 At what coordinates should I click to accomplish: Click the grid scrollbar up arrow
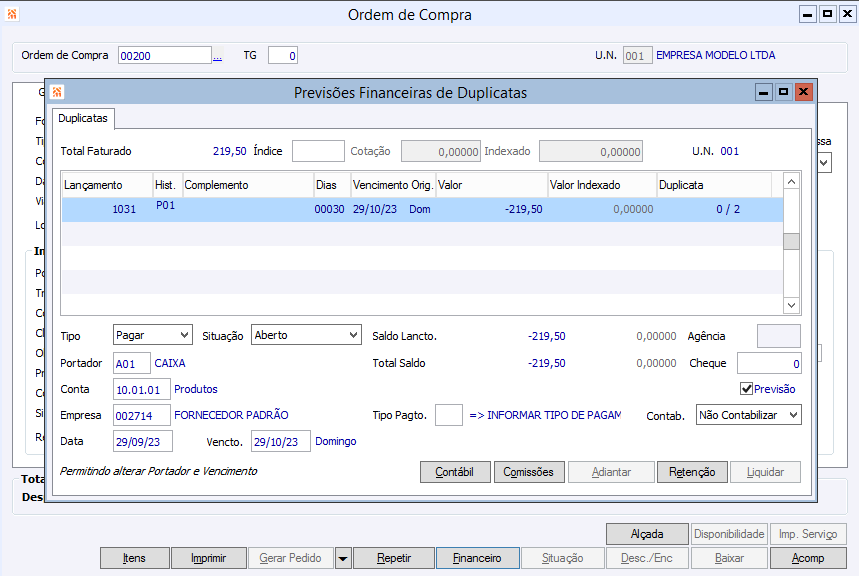tap(791, 182)
